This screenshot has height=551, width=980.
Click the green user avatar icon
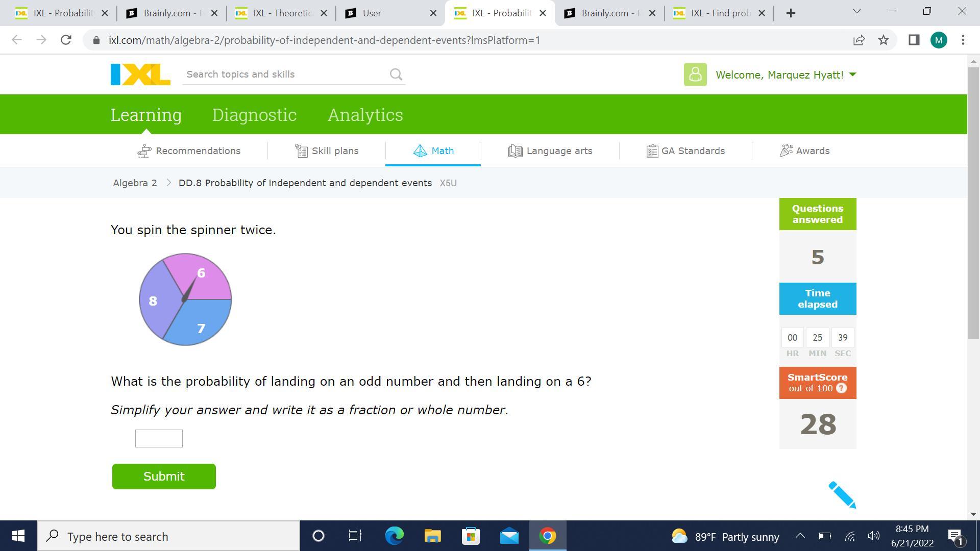tap(695, 74)
